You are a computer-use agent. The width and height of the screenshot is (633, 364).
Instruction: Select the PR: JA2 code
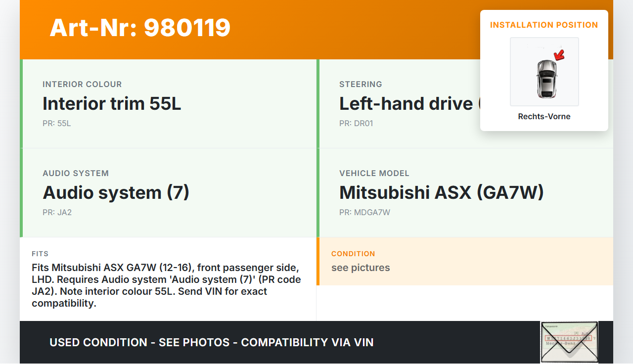[x=57, y=212]
